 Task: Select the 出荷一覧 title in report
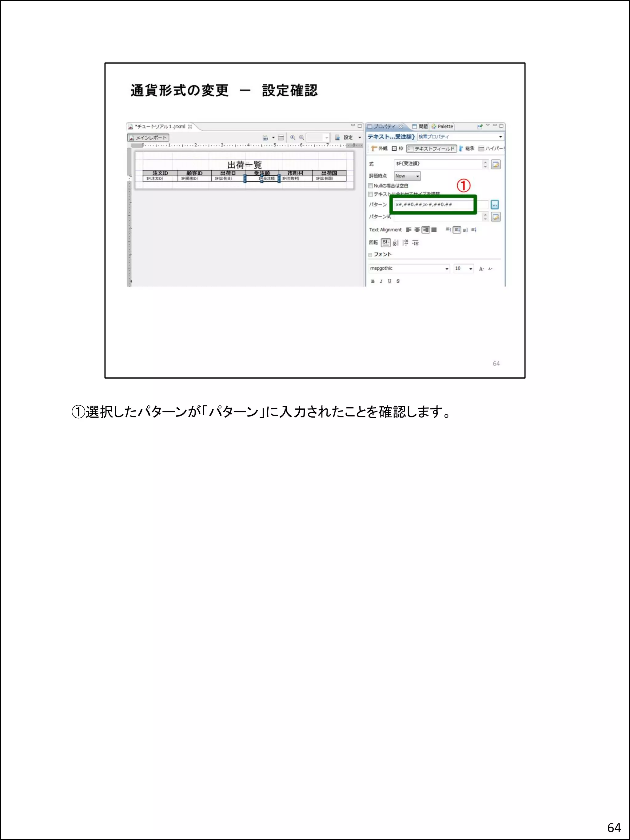coord(245,165)
